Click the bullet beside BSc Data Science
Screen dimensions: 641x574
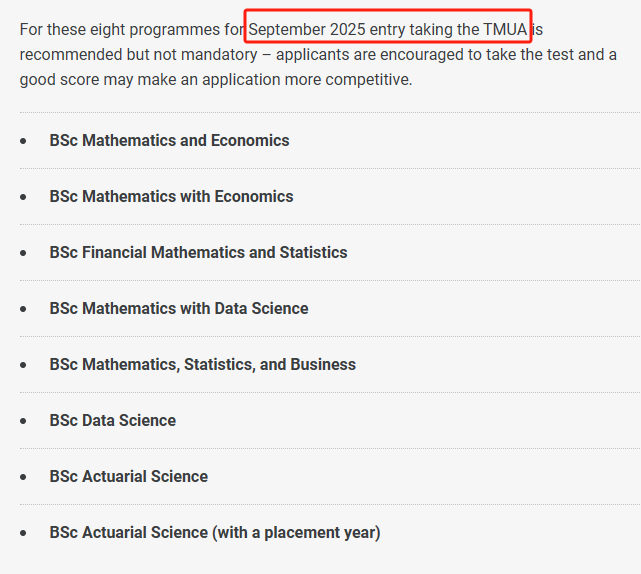(23, 421)
